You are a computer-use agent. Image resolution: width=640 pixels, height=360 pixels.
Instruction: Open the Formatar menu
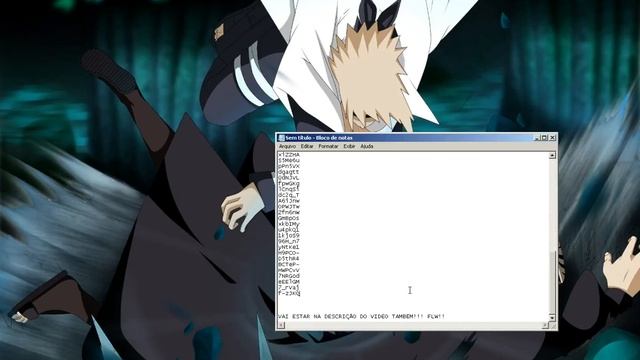coord(328,146)
